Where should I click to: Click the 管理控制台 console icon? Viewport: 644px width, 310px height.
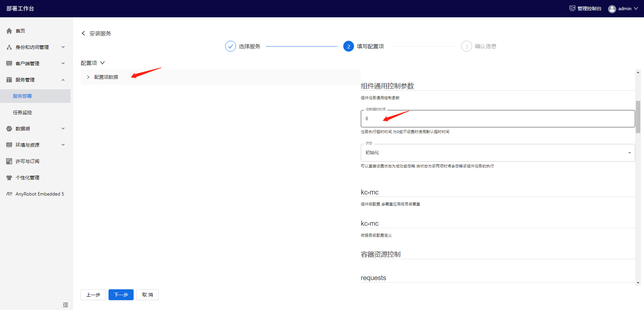(572, 8)
